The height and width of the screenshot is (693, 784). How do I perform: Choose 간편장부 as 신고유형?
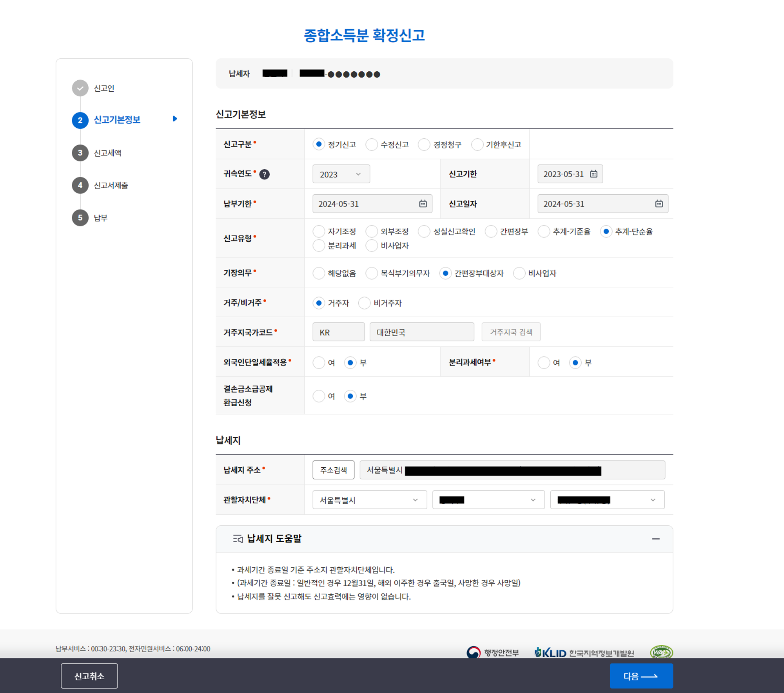coord(491,232)
